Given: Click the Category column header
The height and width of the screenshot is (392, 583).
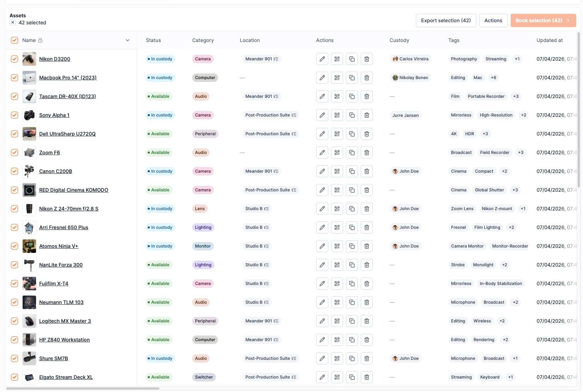Looking at the screenshot, I should (203, 40).
